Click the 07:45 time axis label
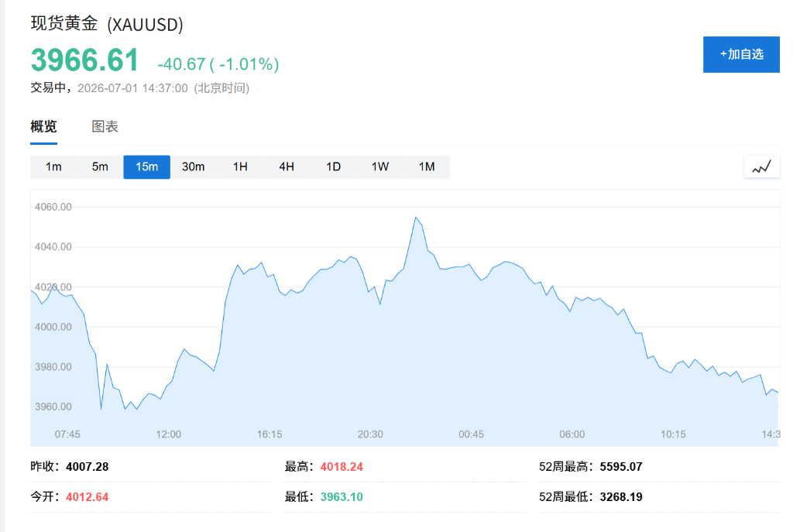The width and height of the screenshot is (793, 532). pos(67,434)
